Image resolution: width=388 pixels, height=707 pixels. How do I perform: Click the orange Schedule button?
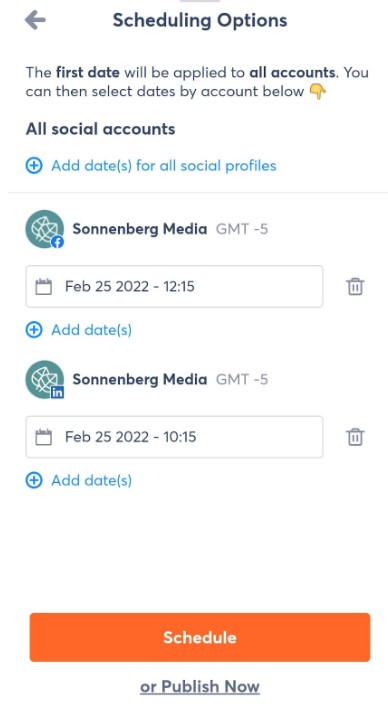(200, 637)
